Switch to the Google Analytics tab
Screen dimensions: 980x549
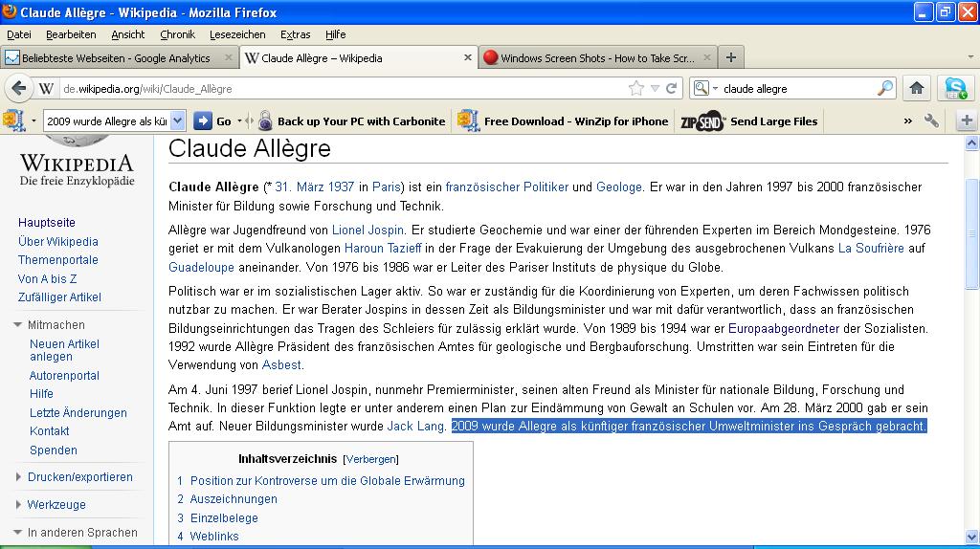pyautogui.click(x=115, y=57)
